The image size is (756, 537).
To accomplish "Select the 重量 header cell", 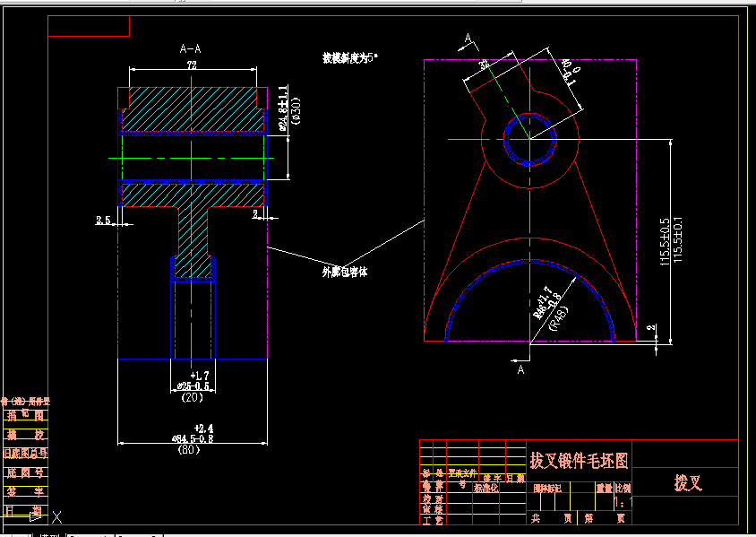I will click(x=605, y=489).
